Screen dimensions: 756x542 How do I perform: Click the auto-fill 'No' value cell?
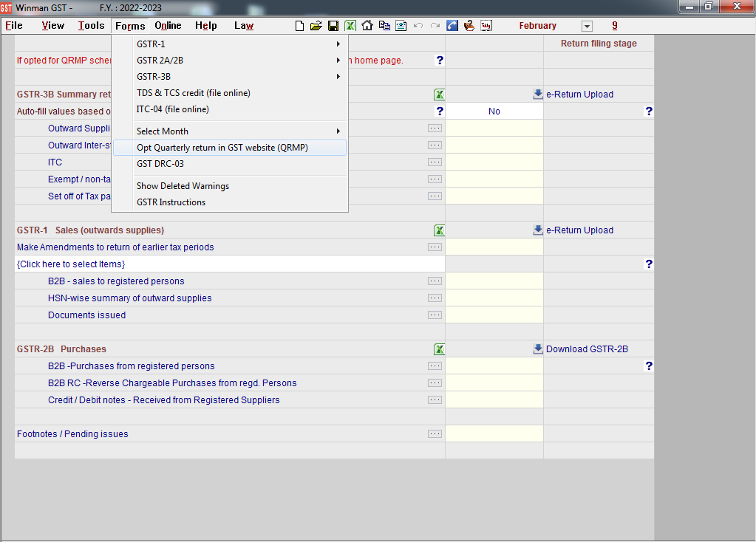tap(494, 112)
